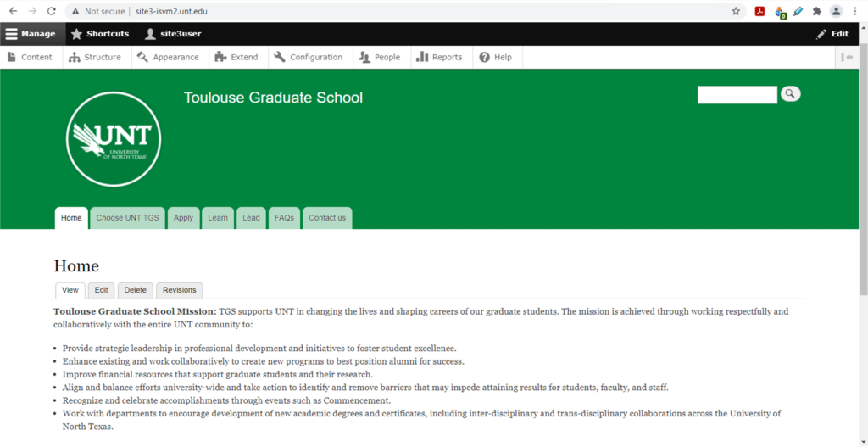
Task: Reload the page with the refresh icon
Action: click(52, 11)
